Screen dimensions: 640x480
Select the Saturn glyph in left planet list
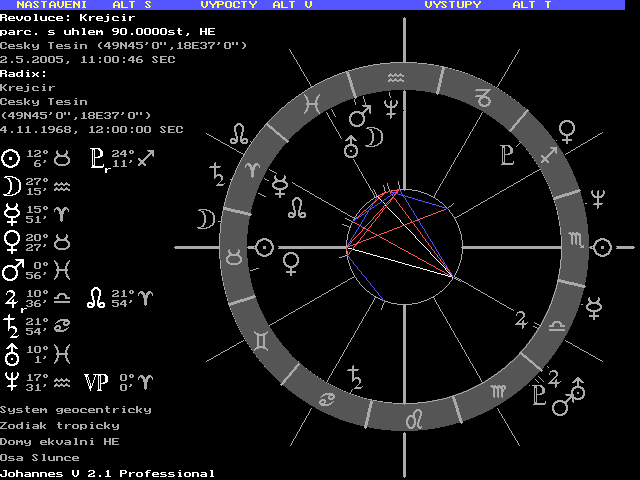(11, 326)
